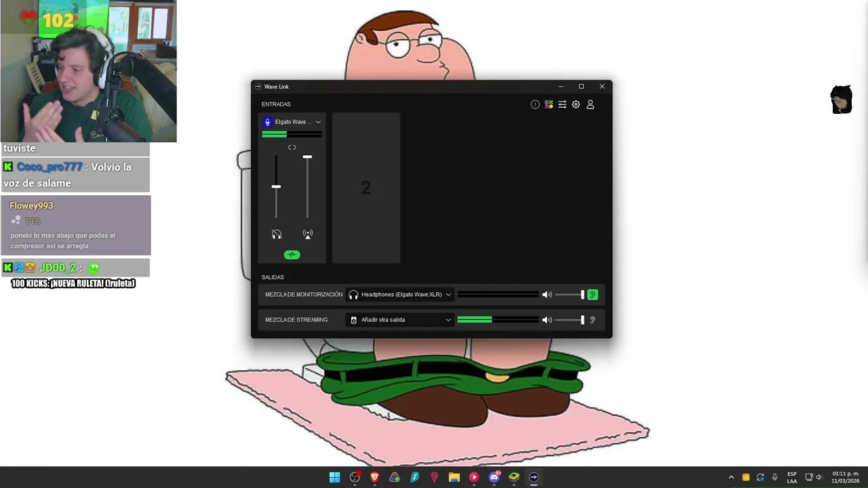Click the blue microphone icon on Elgato Wave channel
The width and height of the screenshot is (868, 488).
click(x=267, y=122)
